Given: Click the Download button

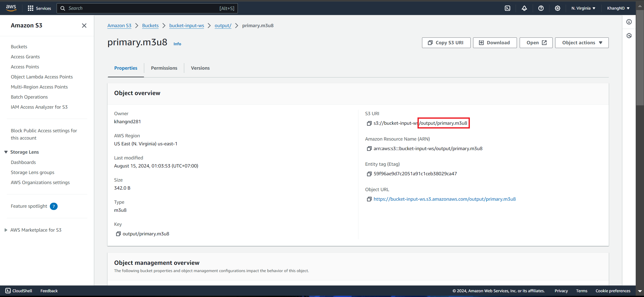Looking at the screenshot, I should (495, 43).
